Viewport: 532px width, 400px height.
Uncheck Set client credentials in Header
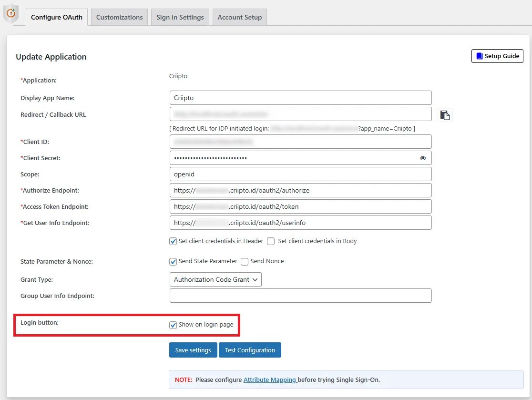[x=173, y=241]
